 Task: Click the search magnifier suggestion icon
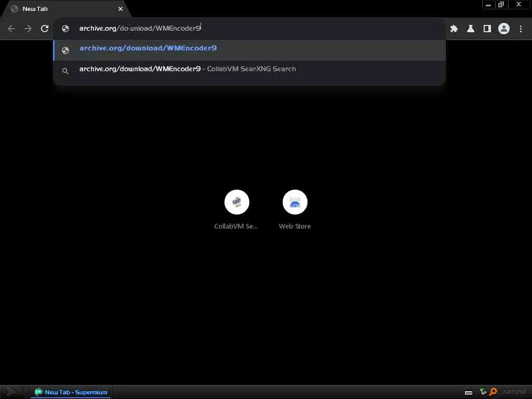65,71
